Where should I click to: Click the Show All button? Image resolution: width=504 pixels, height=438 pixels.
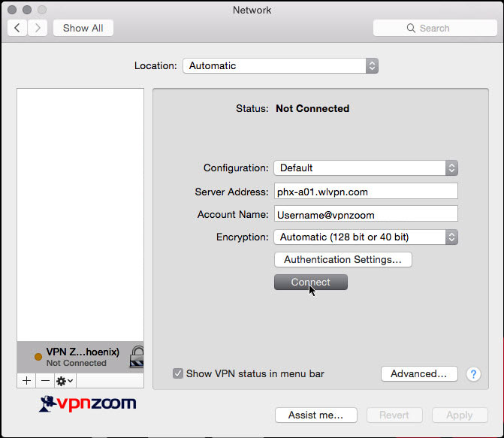point(83,28)
